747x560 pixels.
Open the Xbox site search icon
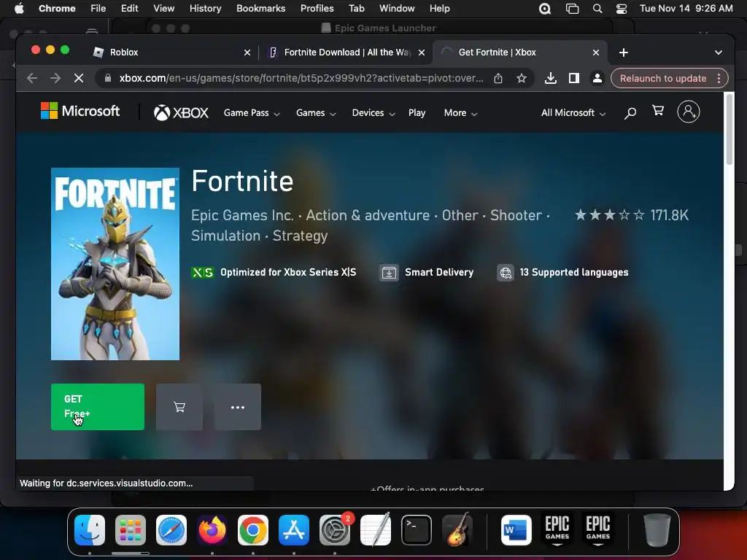coord(630,113)
